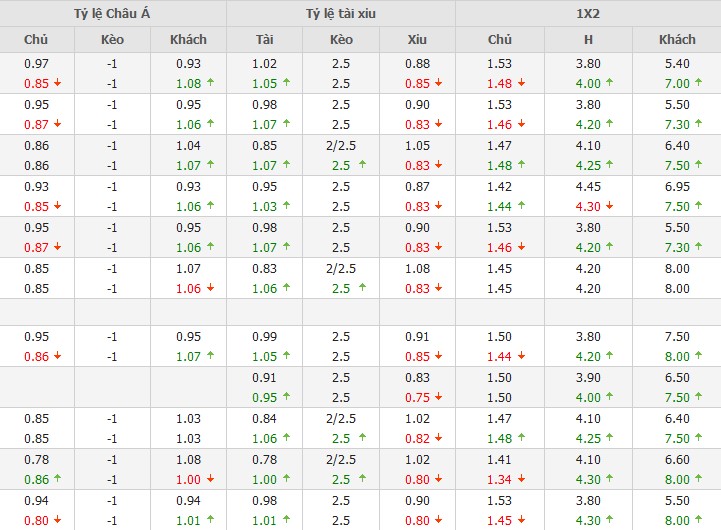This screenshot has width=721, height=530.
Task: Click the 0.97 home odds cell
Action: click(x=37, y=64)
